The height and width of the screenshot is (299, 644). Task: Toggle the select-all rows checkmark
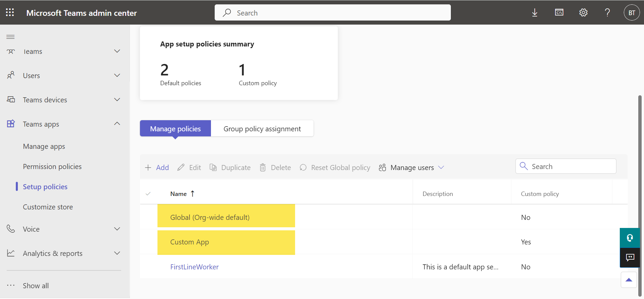[148, 194]
